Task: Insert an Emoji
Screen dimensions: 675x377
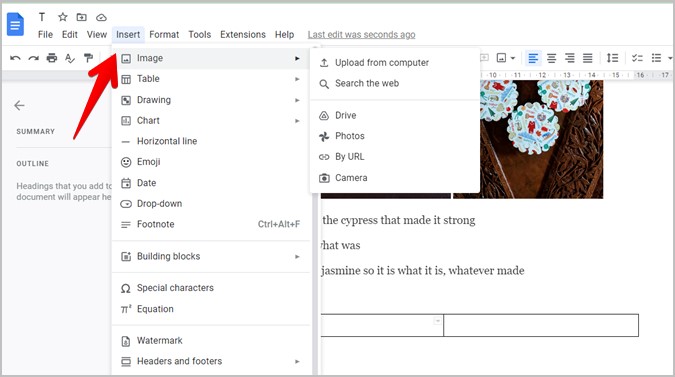Action: point(211,162)
